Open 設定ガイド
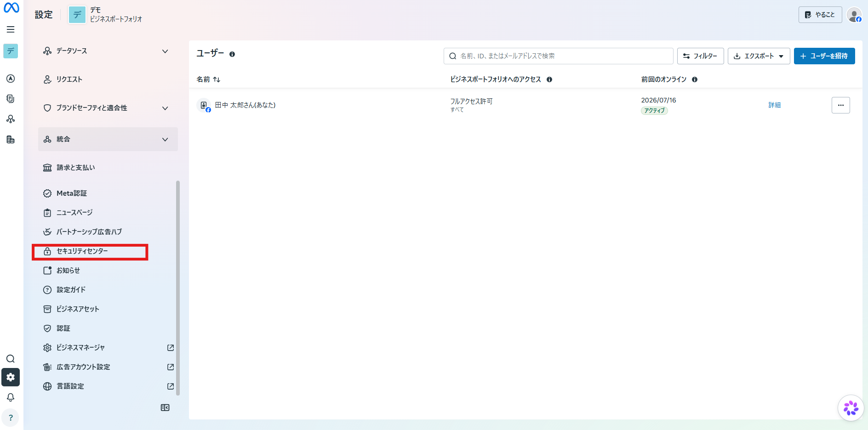The image size is (868, 430). [108, 290]
